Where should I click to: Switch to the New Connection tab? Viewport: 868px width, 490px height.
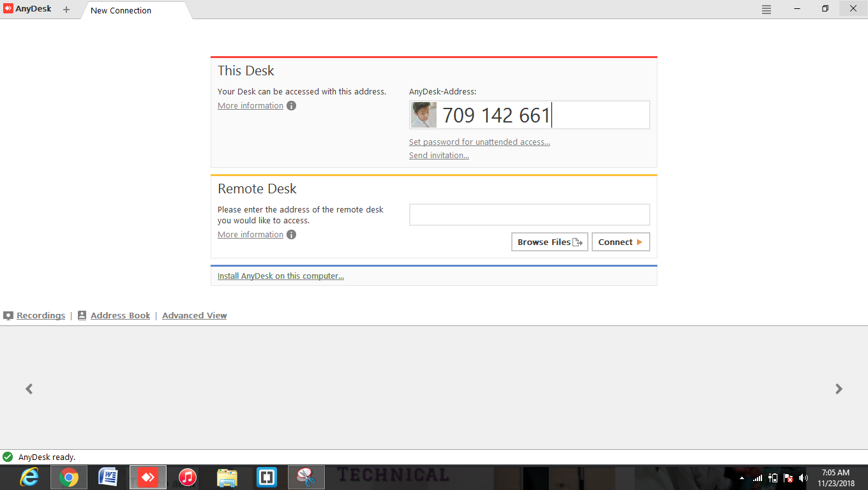click(x=121, y=10)
